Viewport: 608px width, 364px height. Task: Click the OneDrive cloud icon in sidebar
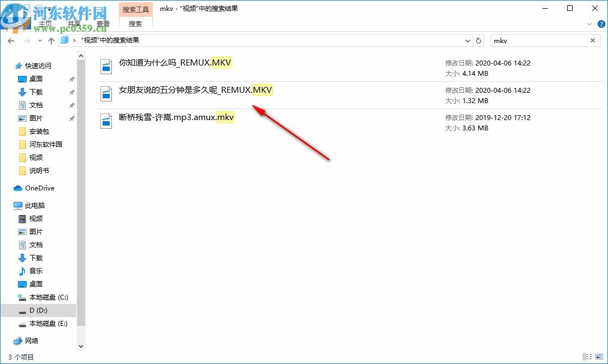point(18,188)
